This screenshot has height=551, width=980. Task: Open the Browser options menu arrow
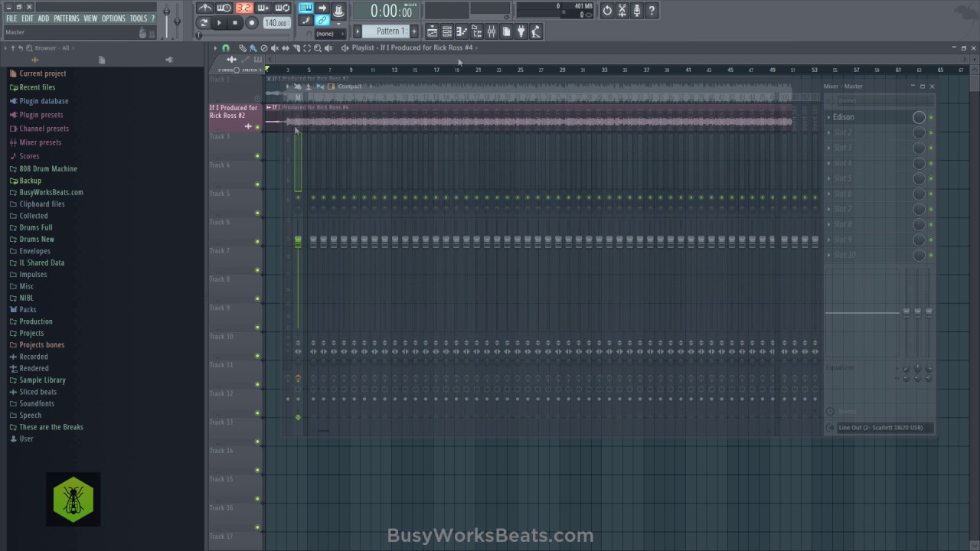tap(5, 47)
